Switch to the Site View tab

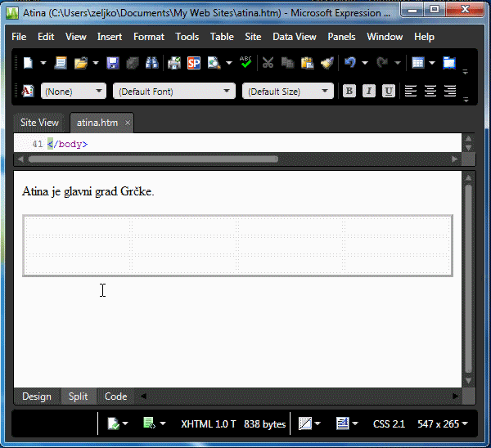(x=39, y=123)
